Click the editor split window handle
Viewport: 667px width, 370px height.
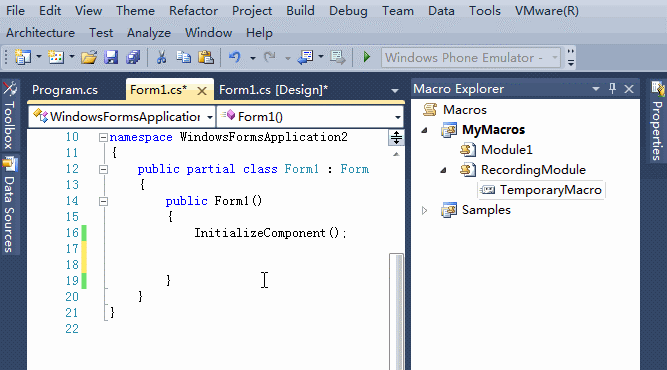pos(396,137)
